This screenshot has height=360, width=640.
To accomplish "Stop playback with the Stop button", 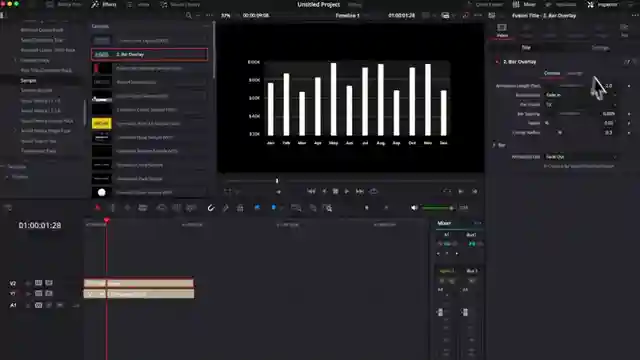I will click(x=335, y=191).
